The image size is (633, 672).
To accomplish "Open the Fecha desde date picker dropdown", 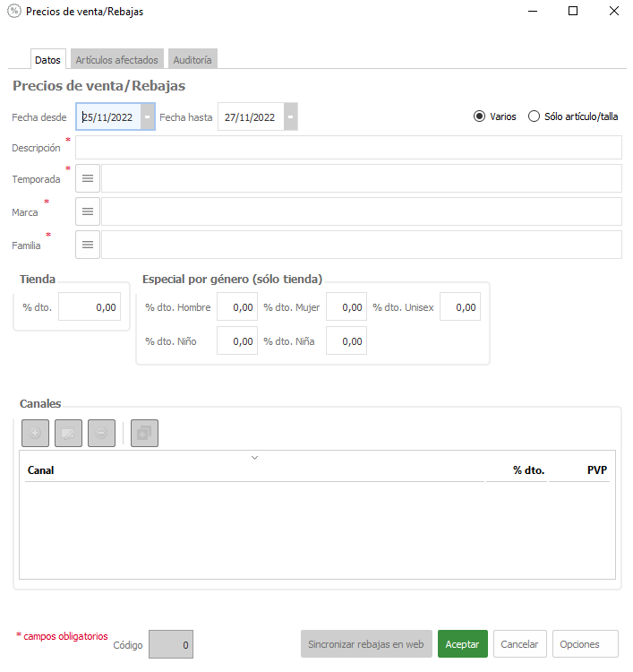I will (147, 116).
